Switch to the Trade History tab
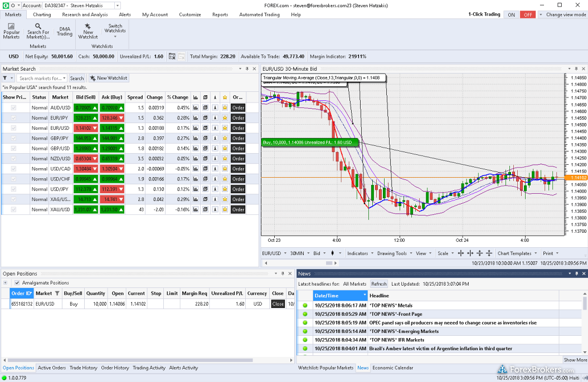Image resolution: width=588 pixels, height=382 pixels. (x=83, y=368)
